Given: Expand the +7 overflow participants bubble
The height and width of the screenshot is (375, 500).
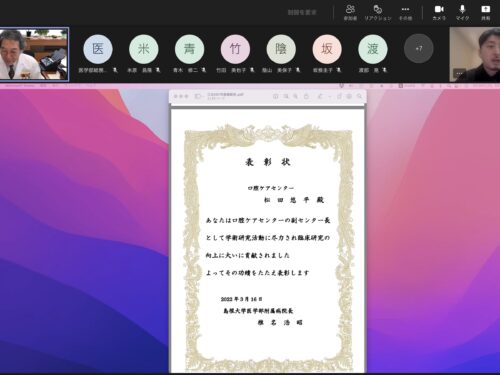Looking at the screenshot, I should coord(419,49).
